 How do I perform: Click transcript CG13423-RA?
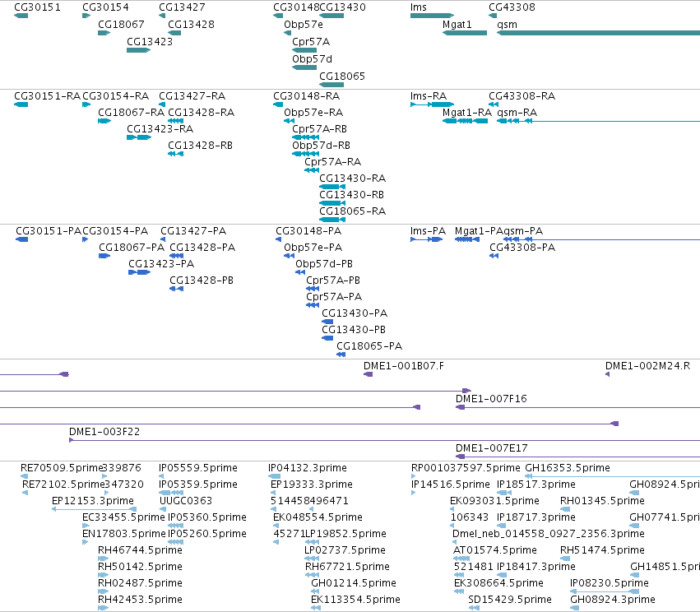[139, 137]
